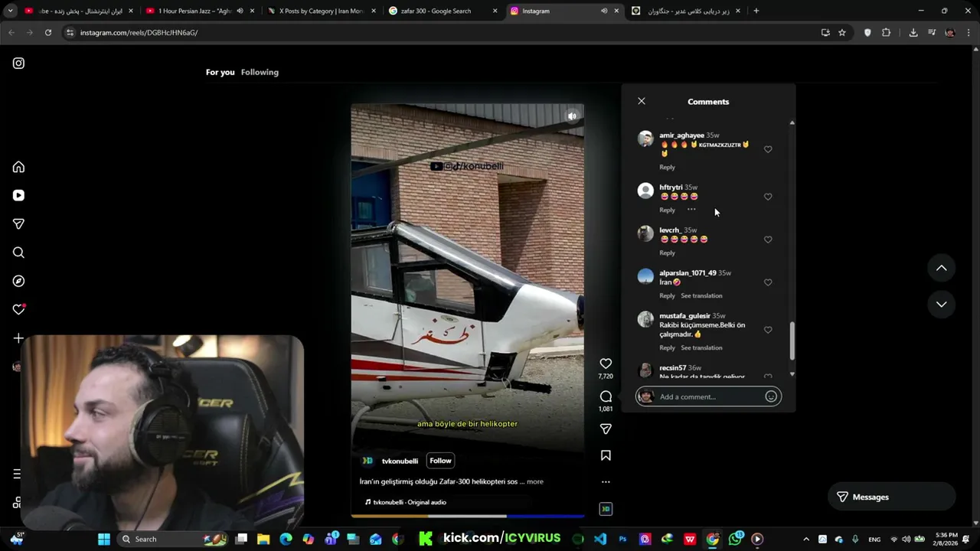The height and width of the screenshot is (551, 980).
Task: Open the recsin57 profile from the comments
Action: click(x=672, y=368)
